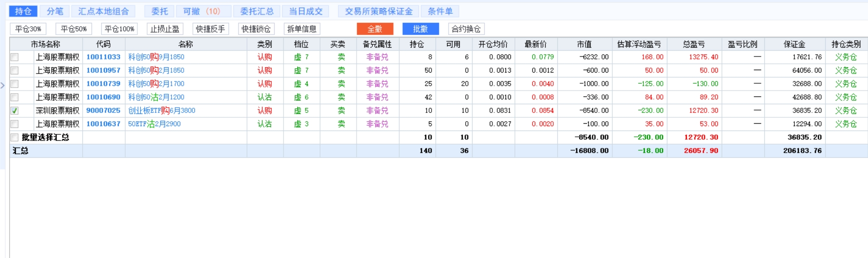Click contract 科创50购9月1850

click(156, 57)
